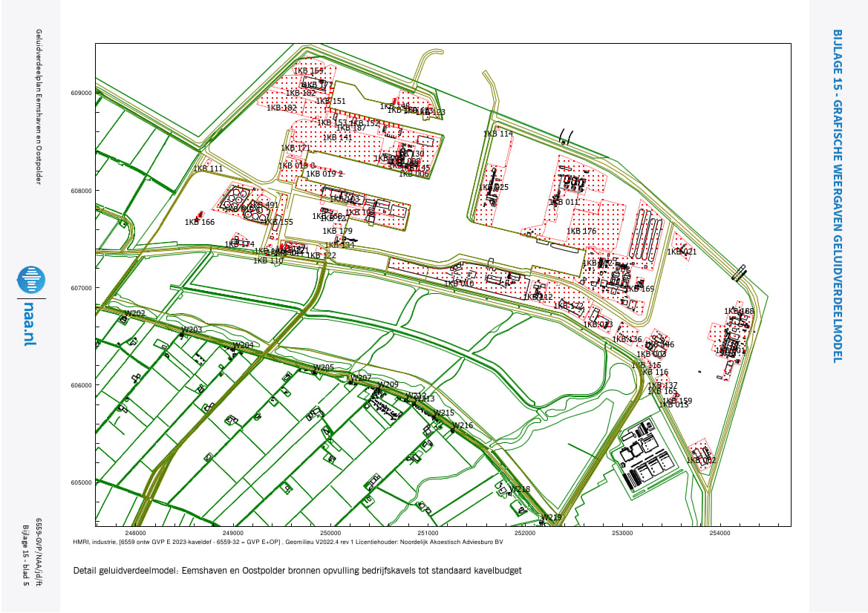Click the Detail geluidverdeelmodel caption text
This screenshot has height=613, width=868.
(298, 571)
